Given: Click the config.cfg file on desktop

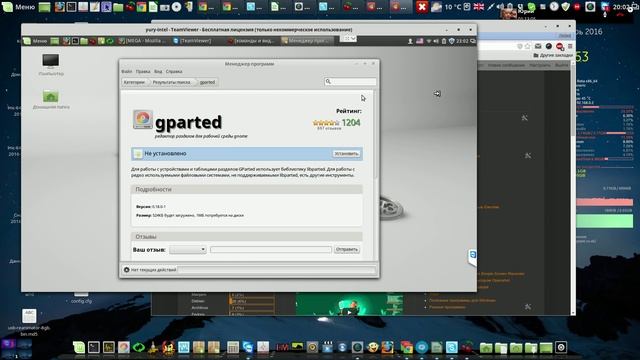Looking at the screenshot, I should 81,298.
